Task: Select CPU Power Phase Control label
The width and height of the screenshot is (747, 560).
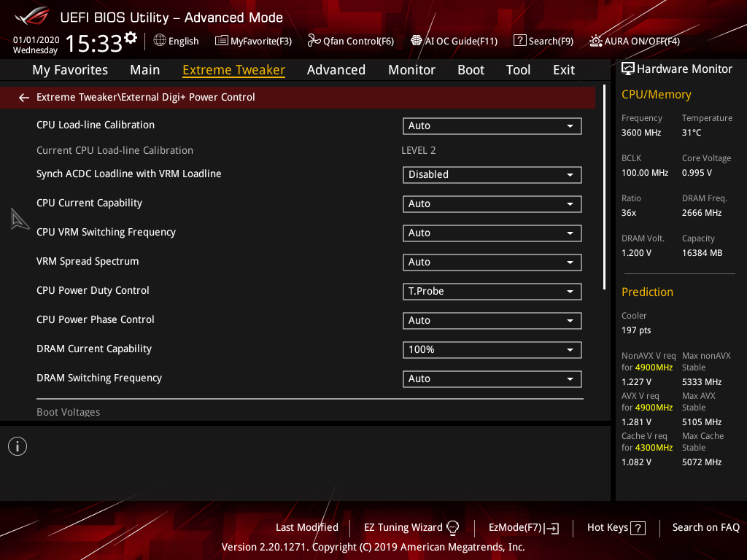Action: point(96,319)
